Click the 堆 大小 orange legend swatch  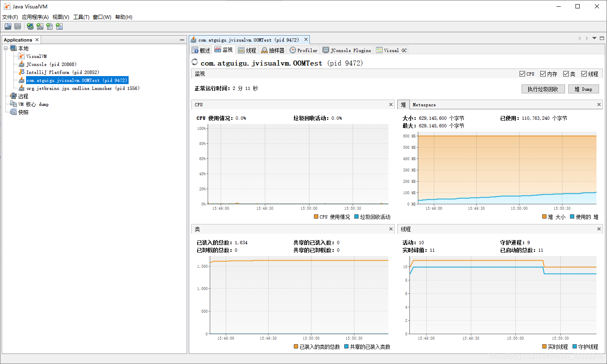tap(544, 217)
